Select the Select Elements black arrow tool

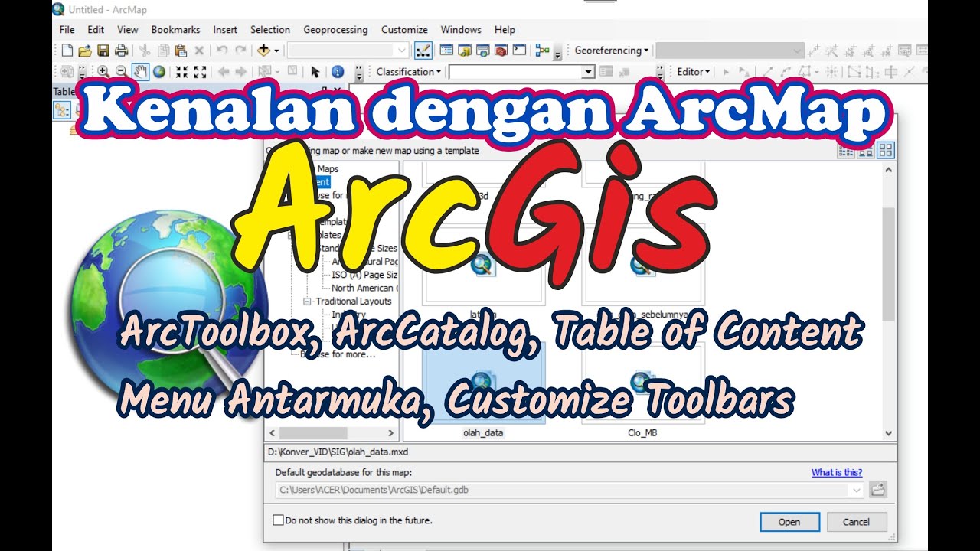click(x=315, y=72)
